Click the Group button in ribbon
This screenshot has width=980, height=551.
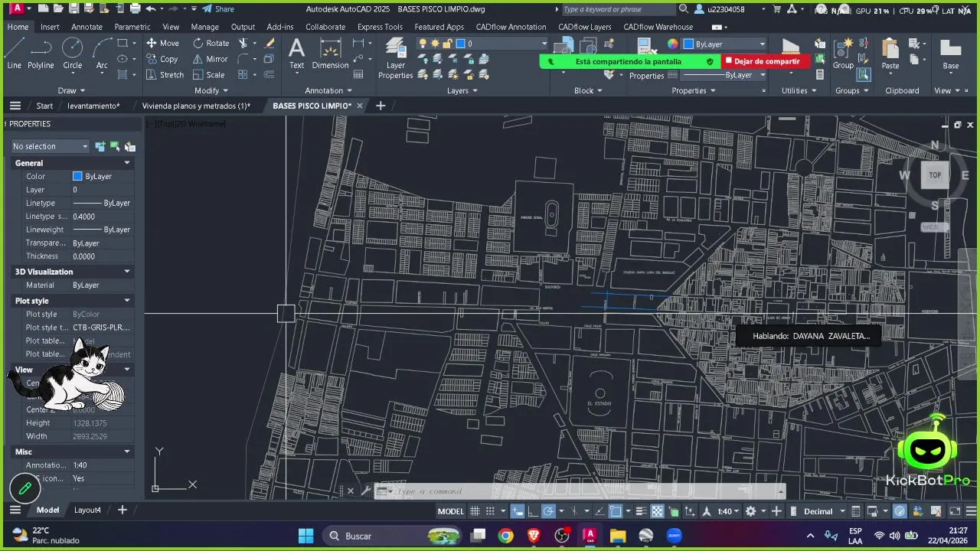click(x=843, y=54)
